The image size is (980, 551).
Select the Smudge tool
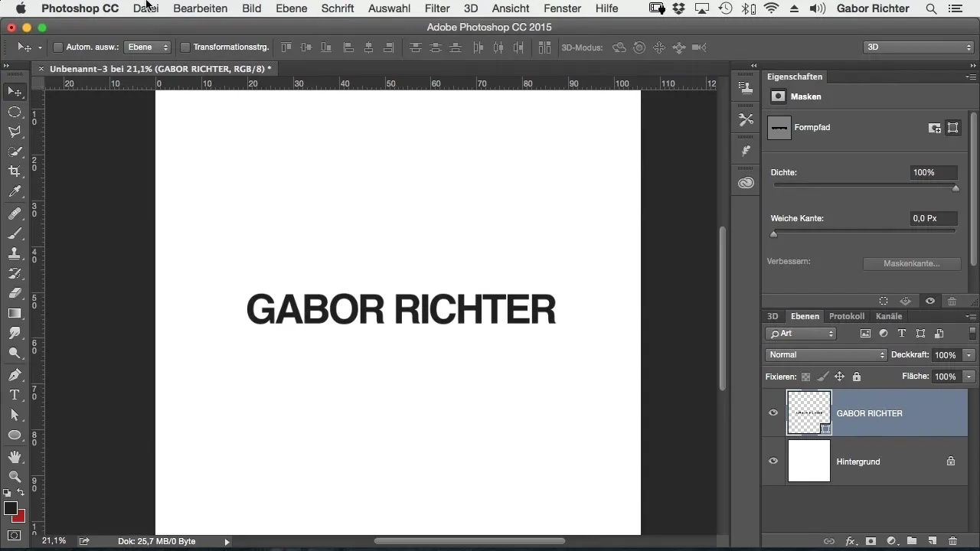tap(15, 333)
